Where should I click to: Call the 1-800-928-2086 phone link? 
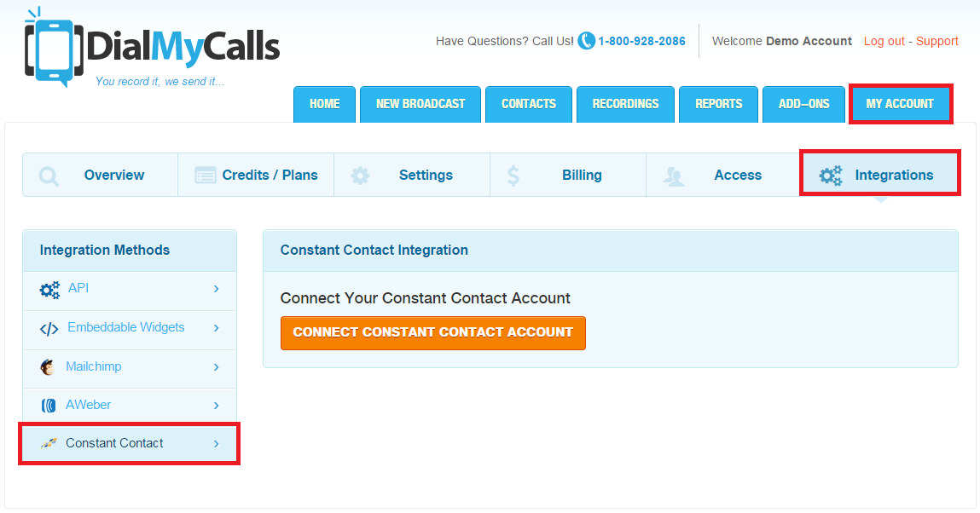click(x=641, y=41)
